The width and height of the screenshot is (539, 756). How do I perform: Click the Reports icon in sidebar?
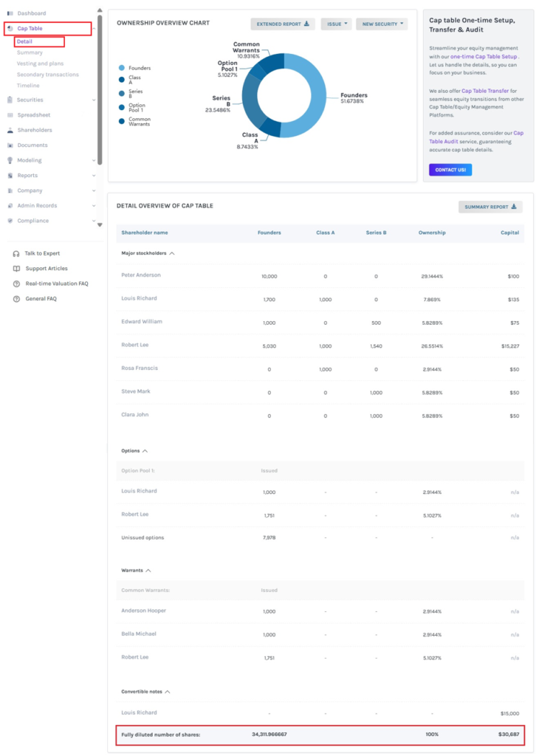click(x=10, y=176)
